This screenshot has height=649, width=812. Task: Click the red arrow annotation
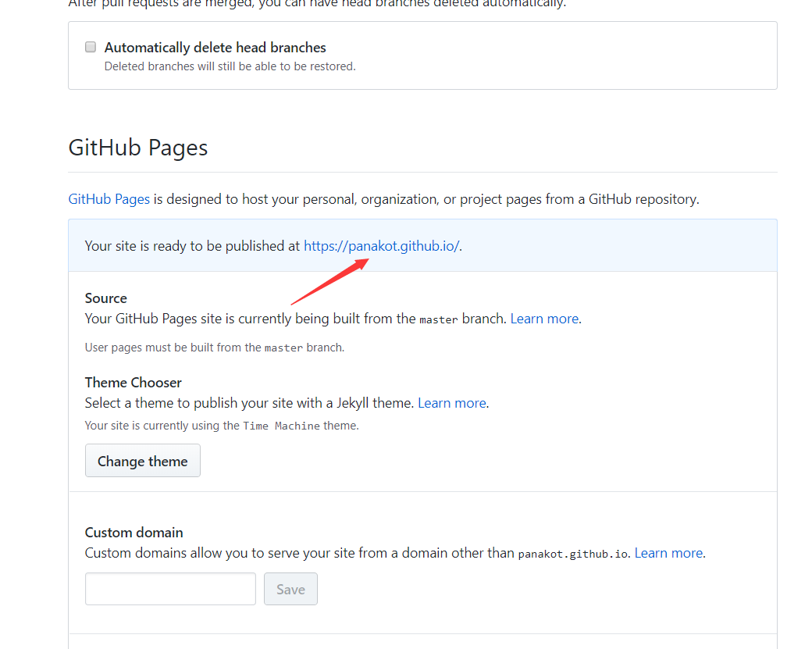329,282
